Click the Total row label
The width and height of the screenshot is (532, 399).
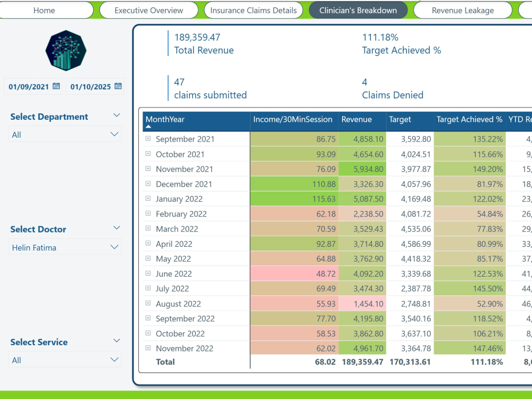coord(165,362)
